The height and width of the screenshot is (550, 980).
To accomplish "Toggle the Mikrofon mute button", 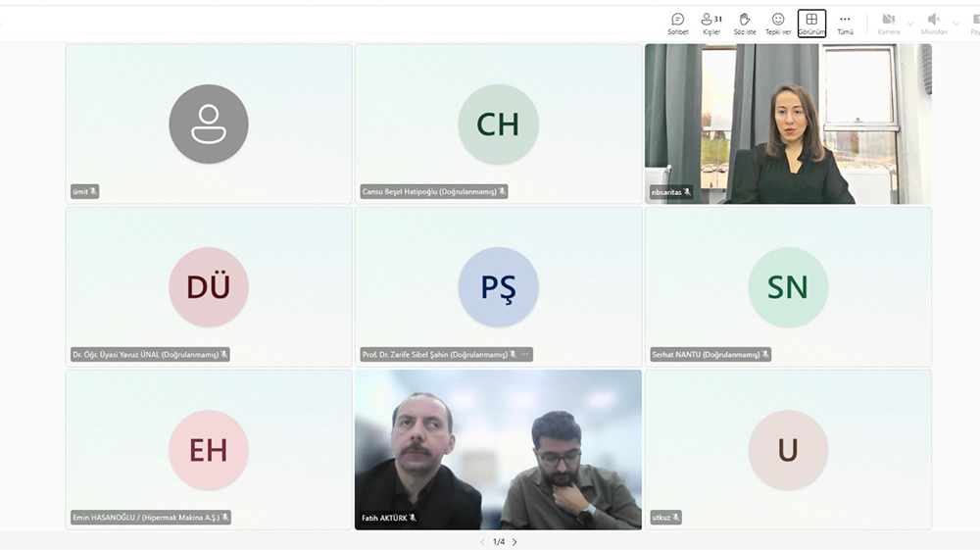I will [x=933, y=24].
